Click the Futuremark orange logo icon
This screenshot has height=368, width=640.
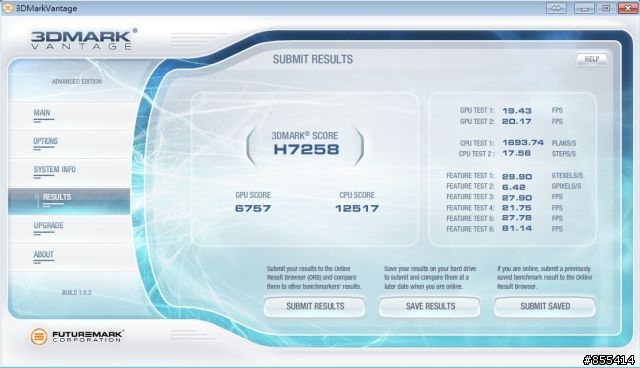pyautogui.click(x=39, y=337)
